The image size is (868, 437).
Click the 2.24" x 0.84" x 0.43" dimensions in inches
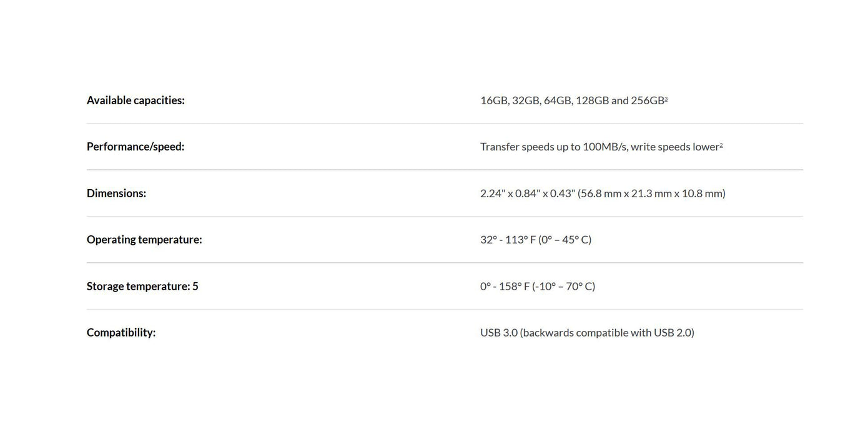pos(527,194)
